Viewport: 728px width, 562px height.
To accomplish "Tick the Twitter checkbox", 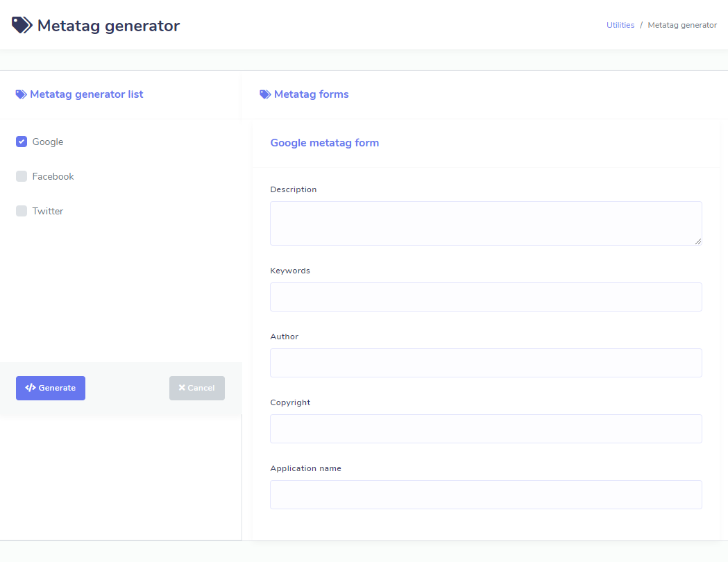I will (22, 211).
